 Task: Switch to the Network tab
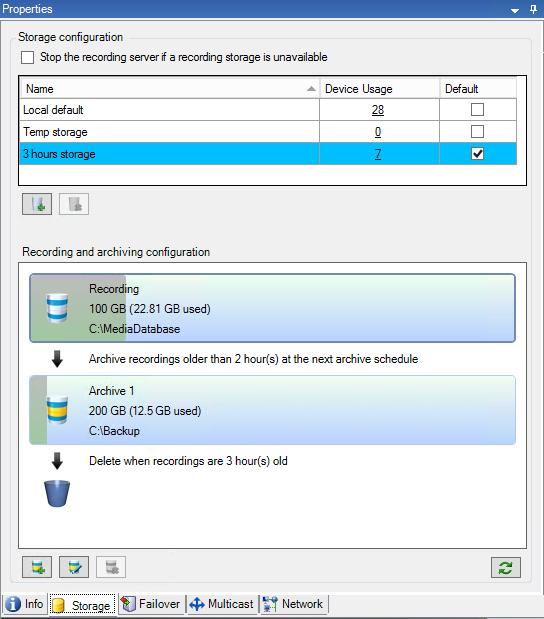(x=293, y=604)
